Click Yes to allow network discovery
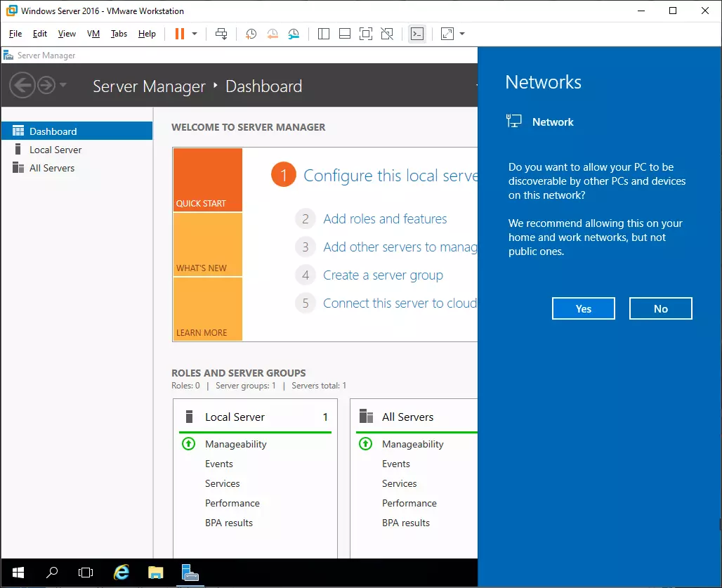 [584, 308]
